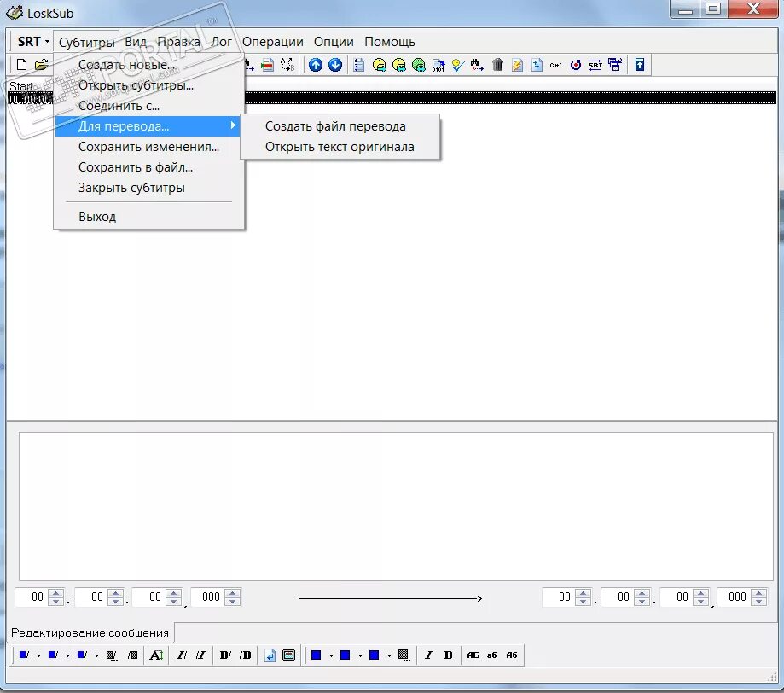Click the 0101 binary document icon
The height and width of the screenshot is (693, 784).
coord(438,65)
